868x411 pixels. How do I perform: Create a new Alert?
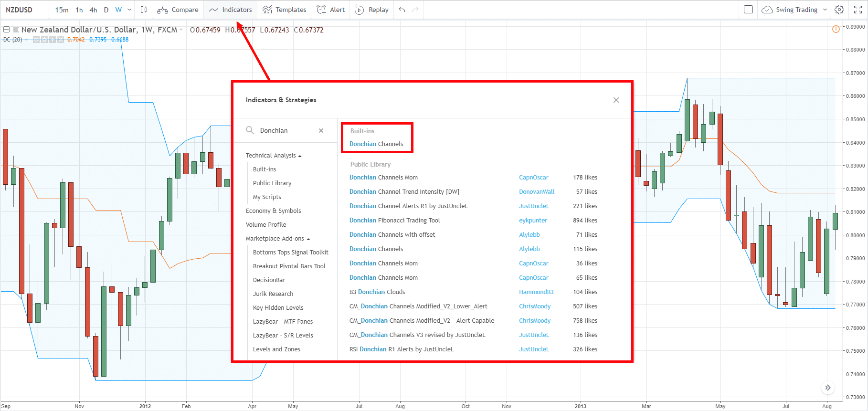(x=331, y=10)
